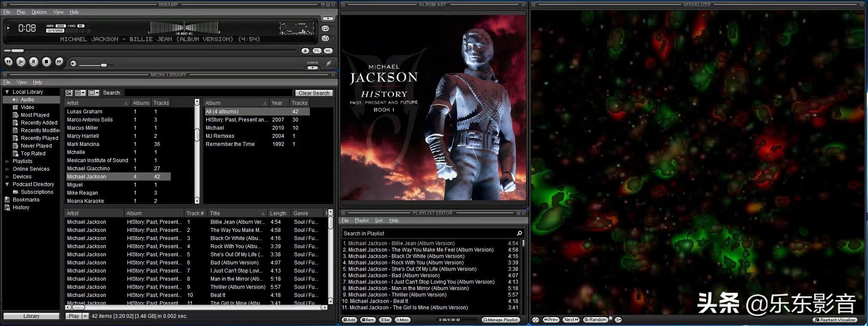Pause playback with the Pause button

pos(34,62)
